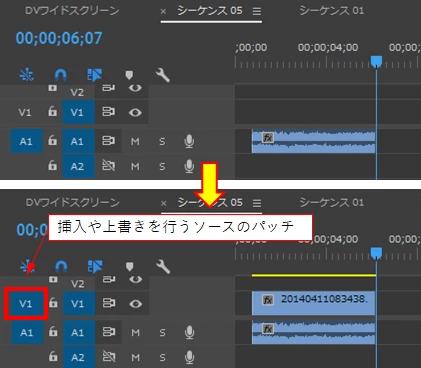Select video clip 20140411083438 on V1

(x=314, y=303)
